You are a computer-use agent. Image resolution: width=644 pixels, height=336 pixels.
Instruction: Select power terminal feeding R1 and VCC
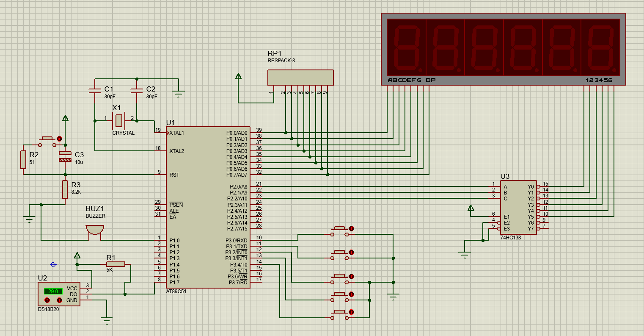pyautogui.click(x=77, y=255)
